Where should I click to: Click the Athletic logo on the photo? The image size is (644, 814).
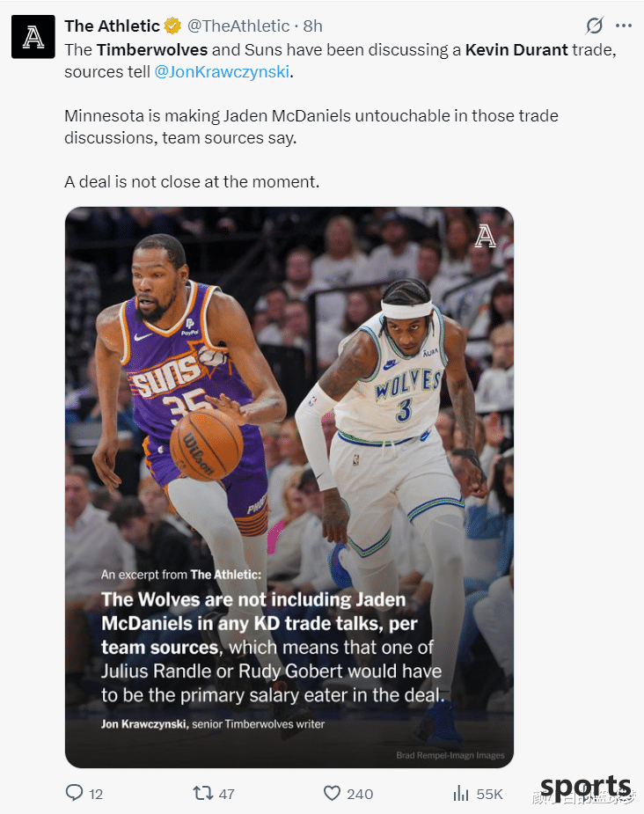click(x=486, y=236)
